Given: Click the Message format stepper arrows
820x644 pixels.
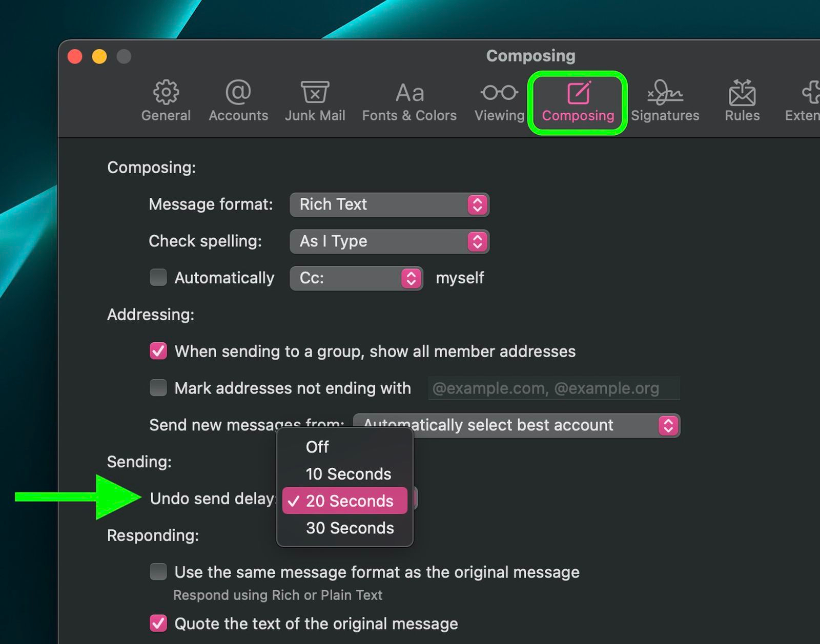Looking at the screenshot, I should click(x=477, y=205).
